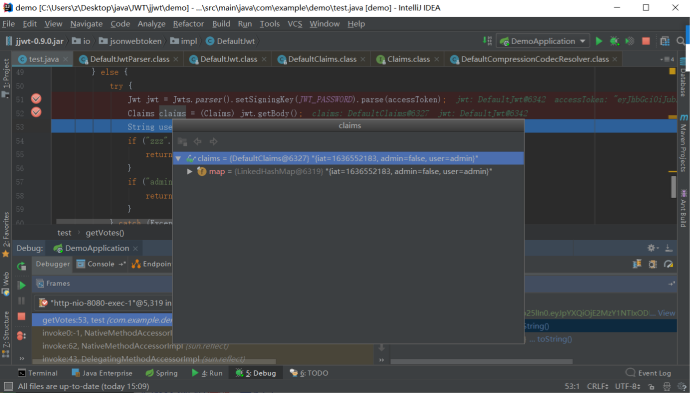This screenshot has height=393, width=690.
Task: Pause program in the Debug sidebar
Action: (x=22, y=301)
